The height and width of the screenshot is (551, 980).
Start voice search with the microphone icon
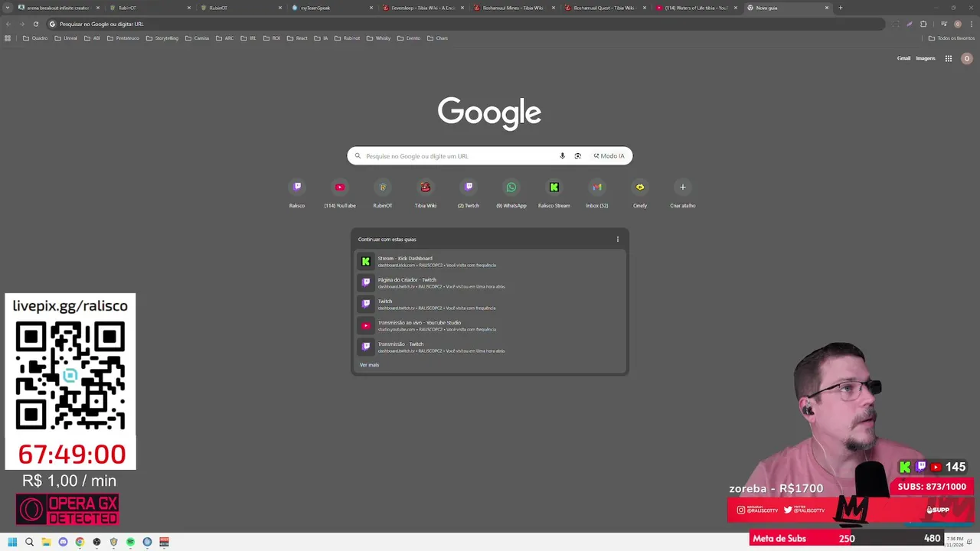point(562,156)
